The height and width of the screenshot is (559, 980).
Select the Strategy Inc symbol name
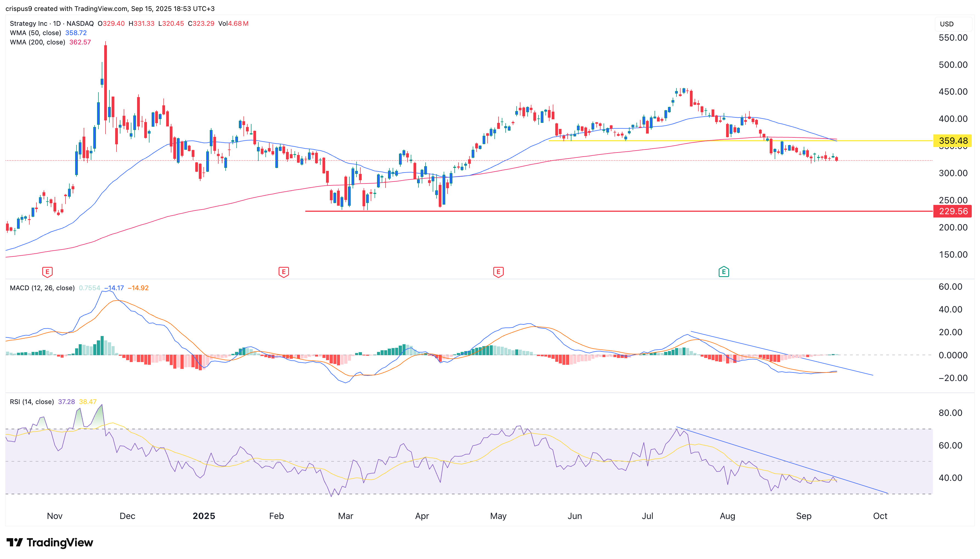[x=29, y=23]
